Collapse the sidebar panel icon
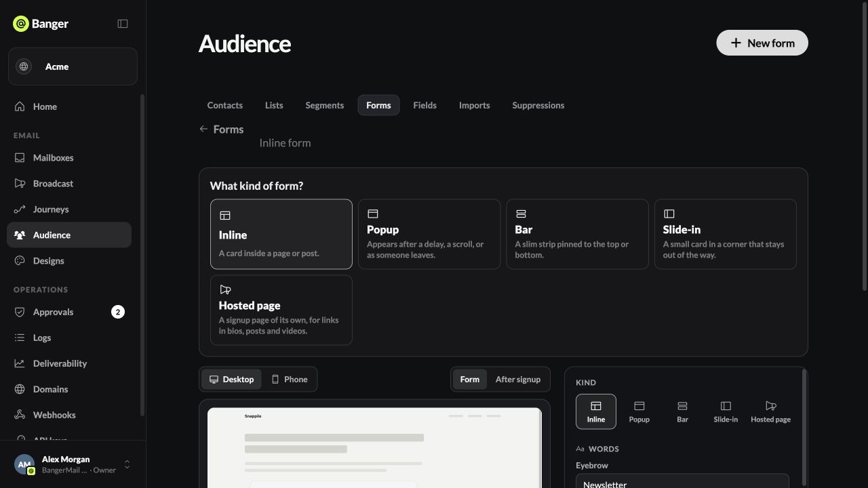Viewport: 868px width, 488px height. point(123,24)
